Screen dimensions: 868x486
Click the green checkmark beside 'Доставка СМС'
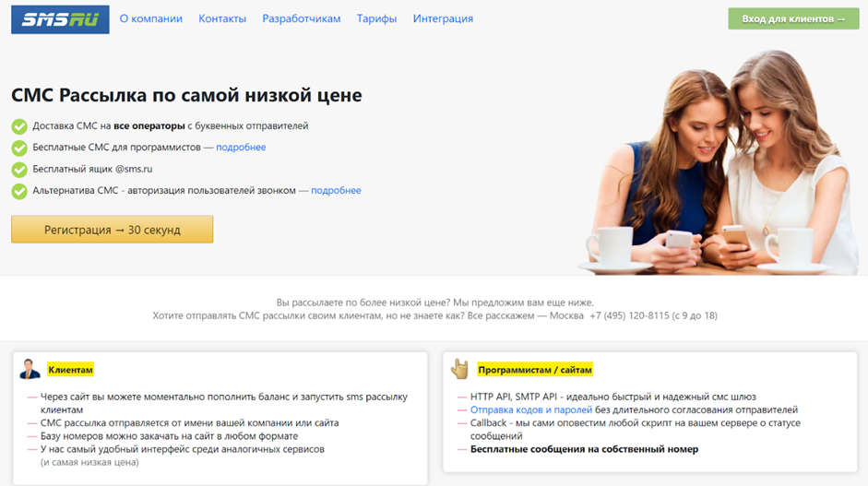[x=19, y=126]
